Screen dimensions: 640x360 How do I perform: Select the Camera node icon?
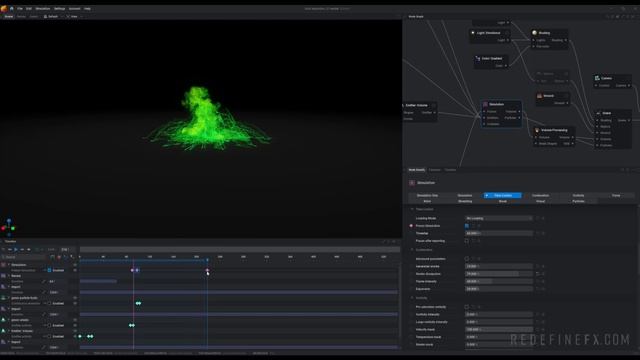click(597, 78)
